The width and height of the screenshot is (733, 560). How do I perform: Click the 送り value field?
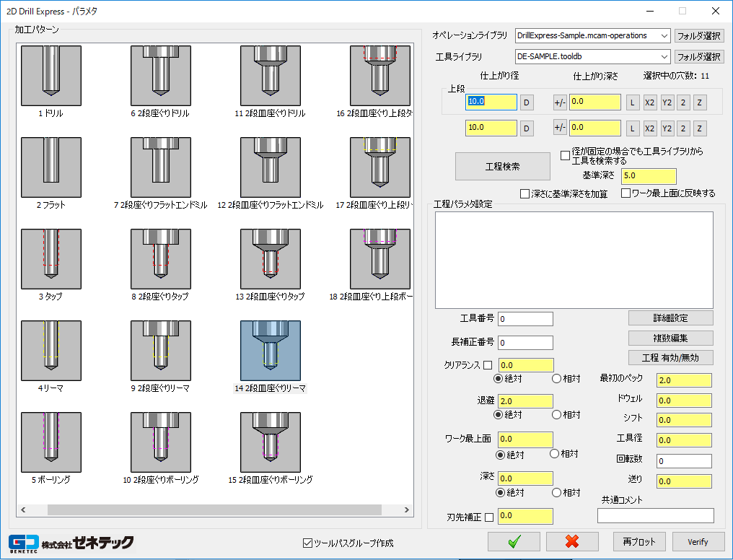[684, 481]
